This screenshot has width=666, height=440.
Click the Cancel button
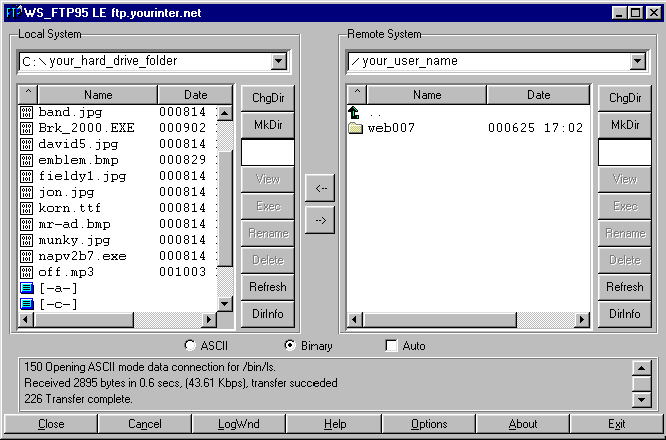click(x=145, y=424)
